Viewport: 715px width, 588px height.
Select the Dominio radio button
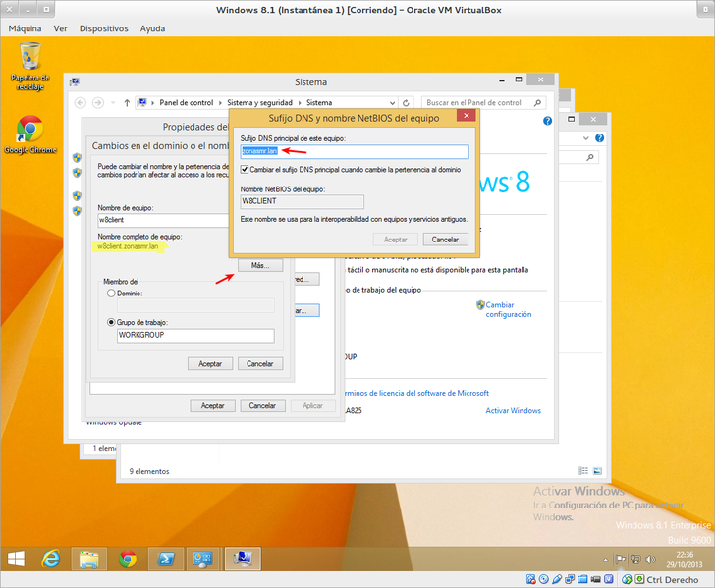(x=111, y=294)
